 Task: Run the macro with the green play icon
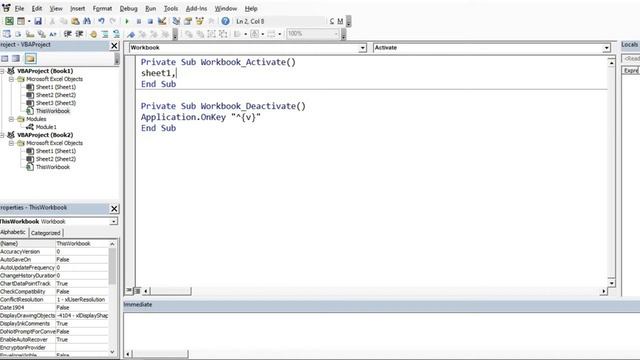127,21
